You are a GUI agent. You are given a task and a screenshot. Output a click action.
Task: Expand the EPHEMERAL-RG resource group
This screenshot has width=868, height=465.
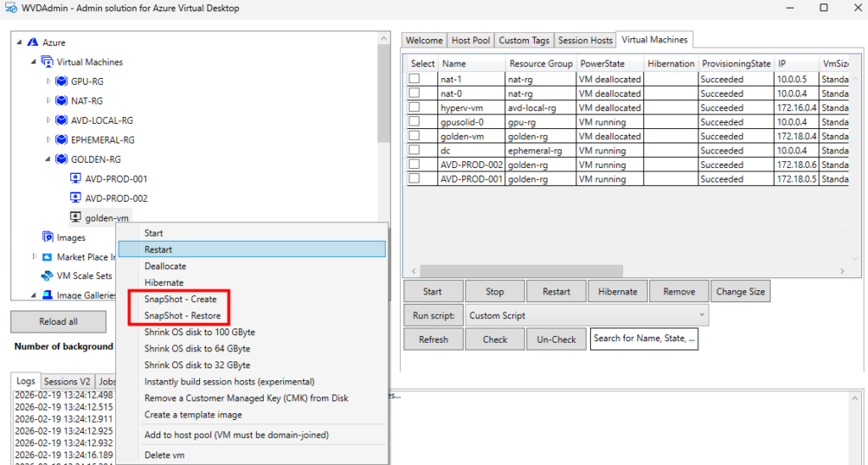48,140
